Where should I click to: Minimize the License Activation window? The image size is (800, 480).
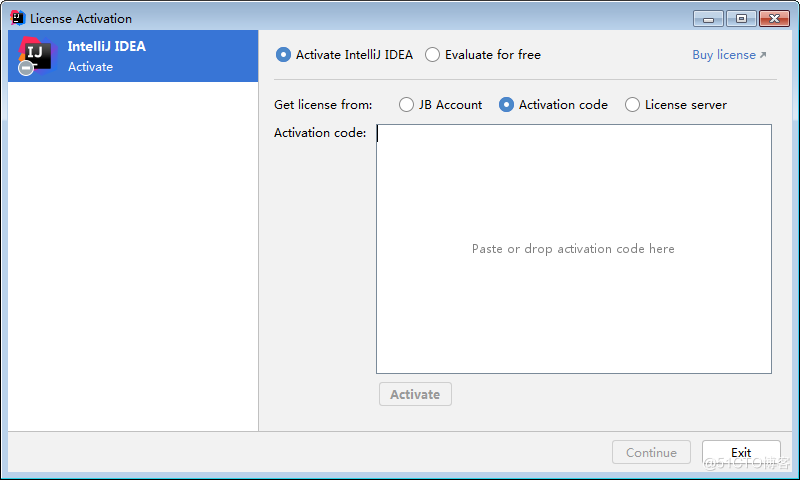708,18
